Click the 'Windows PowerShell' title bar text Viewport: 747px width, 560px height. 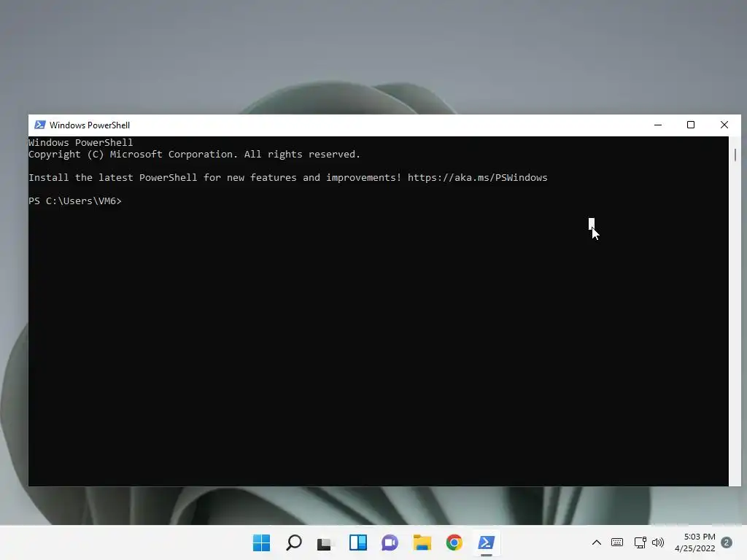coord(90,125)
